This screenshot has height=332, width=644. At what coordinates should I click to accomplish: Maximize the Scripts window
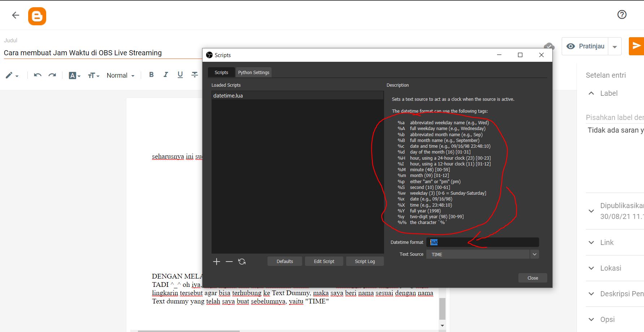[x=520, y=55]
